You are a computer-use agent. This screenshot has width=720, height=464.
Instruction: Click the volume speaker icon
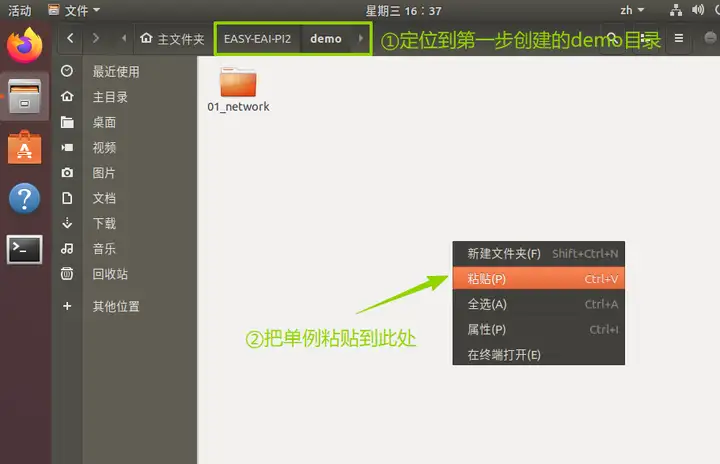(698, 10)
